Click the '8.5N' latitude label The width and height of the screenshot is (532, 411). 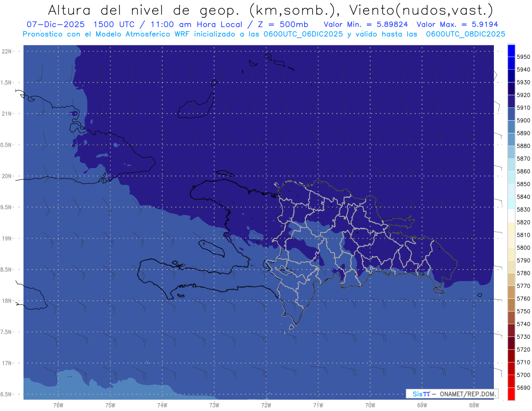[7, 270]
